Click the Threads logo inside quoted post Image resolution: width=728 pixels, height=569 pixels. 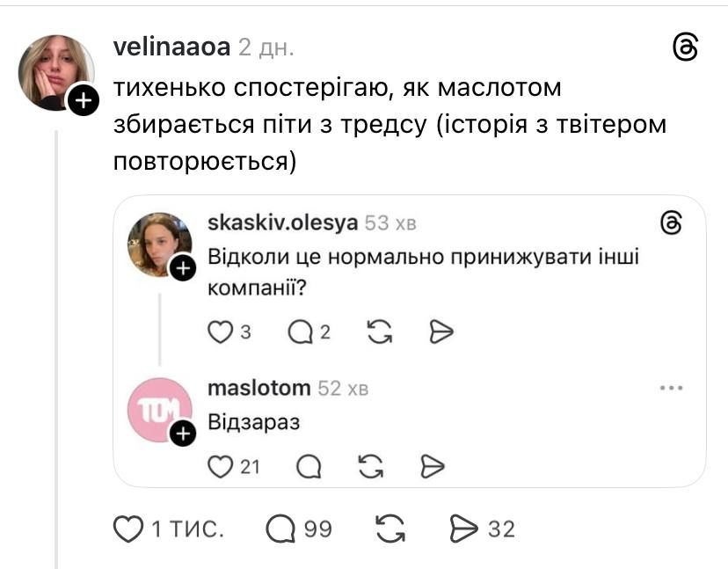pyautogui.click(x=671, y=223)
